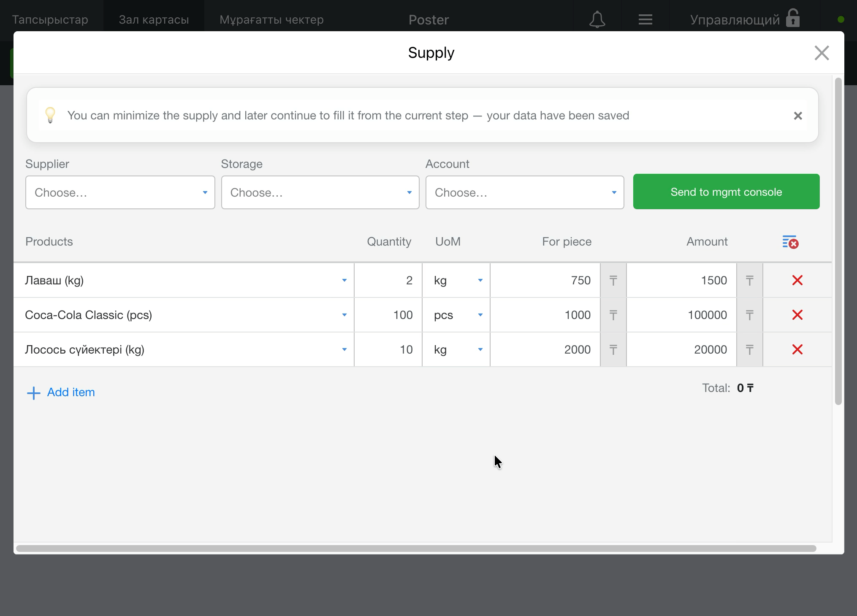This screenshot has width=857, height=616.
Task: Open the hamburger menu icon
Action: click(x=645, y=19)
